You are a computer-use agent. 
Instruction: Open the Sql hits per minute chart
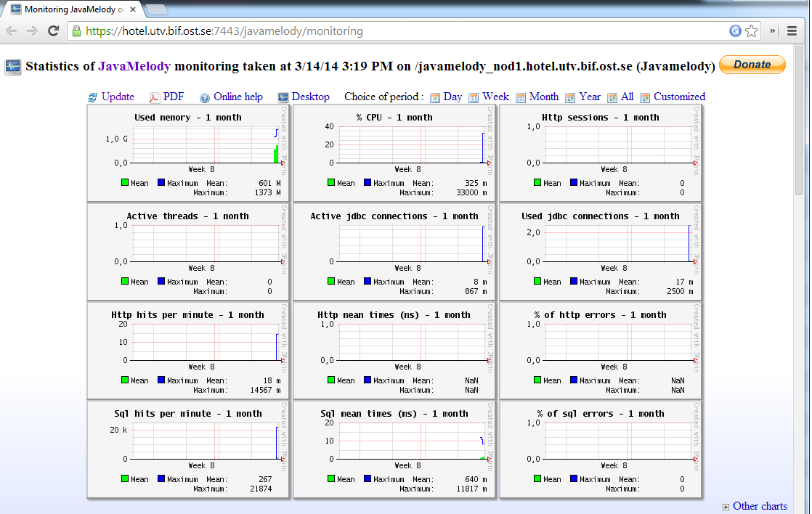coord(188,450)
